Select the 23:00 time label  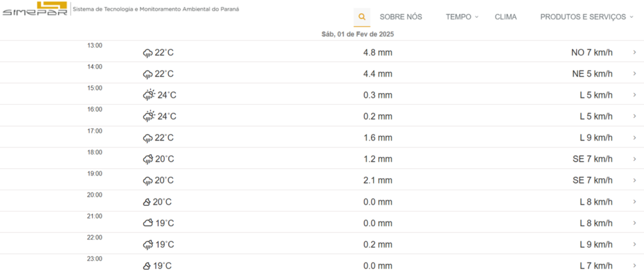(x=94, y=259)
